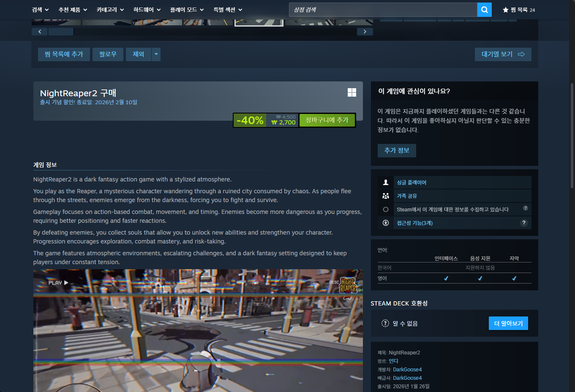Open the 인디 genre link
Image resolution: width=575 pixels, height=392 pixels.
pyautogui.click(x=393, y=361)
